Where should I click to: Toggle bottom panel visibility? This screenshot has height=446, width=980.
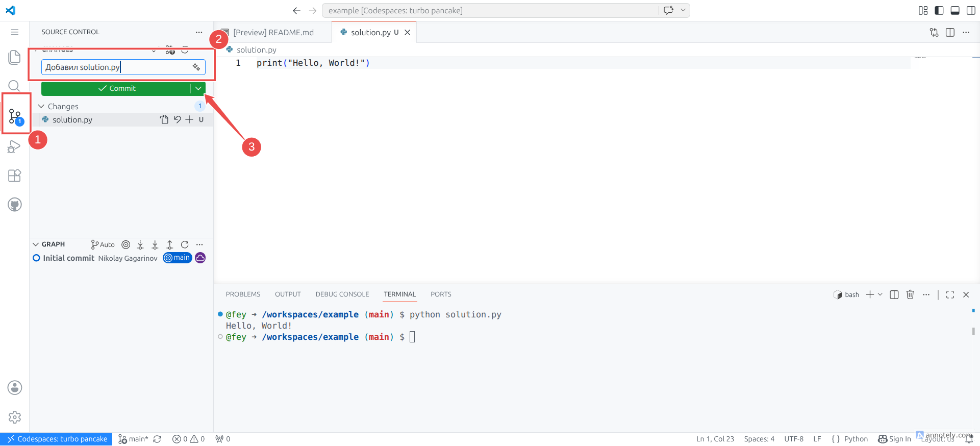click(x=955, y=10)
